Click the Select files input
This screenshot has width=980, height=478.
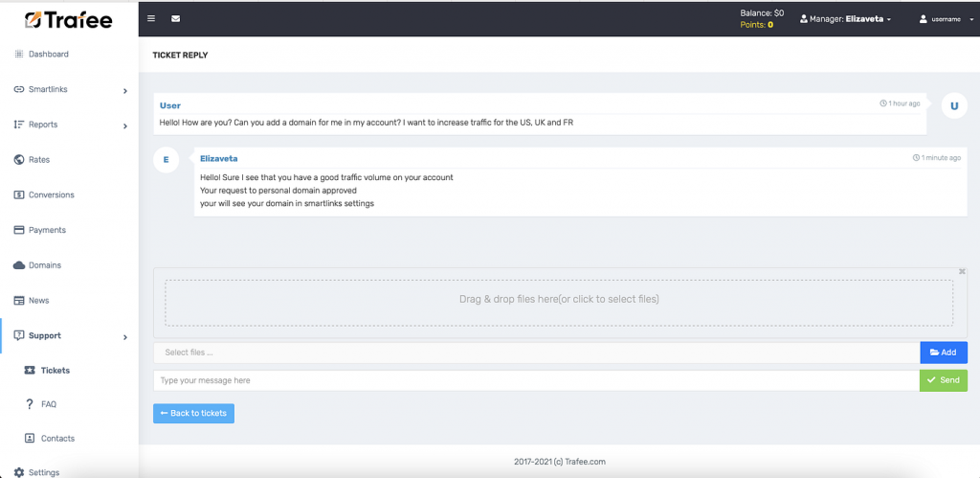[x=536, y=353]
